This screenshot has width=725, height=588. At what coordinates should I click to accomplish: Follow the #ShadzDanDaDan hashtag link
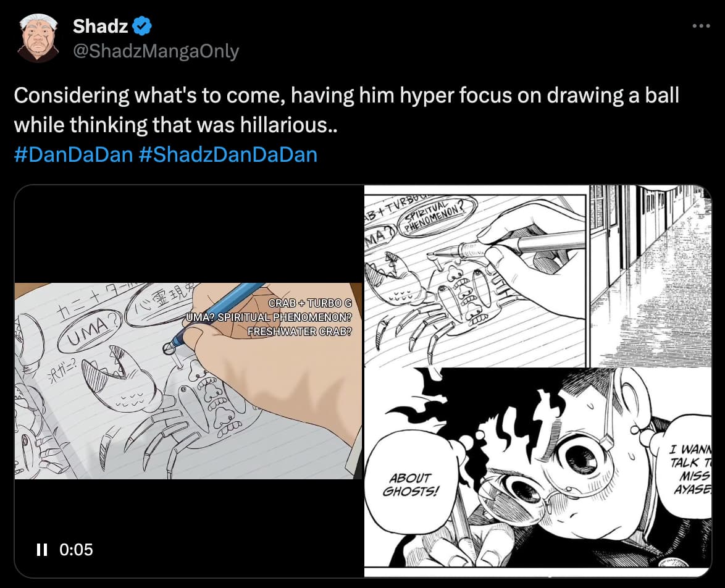228,154
